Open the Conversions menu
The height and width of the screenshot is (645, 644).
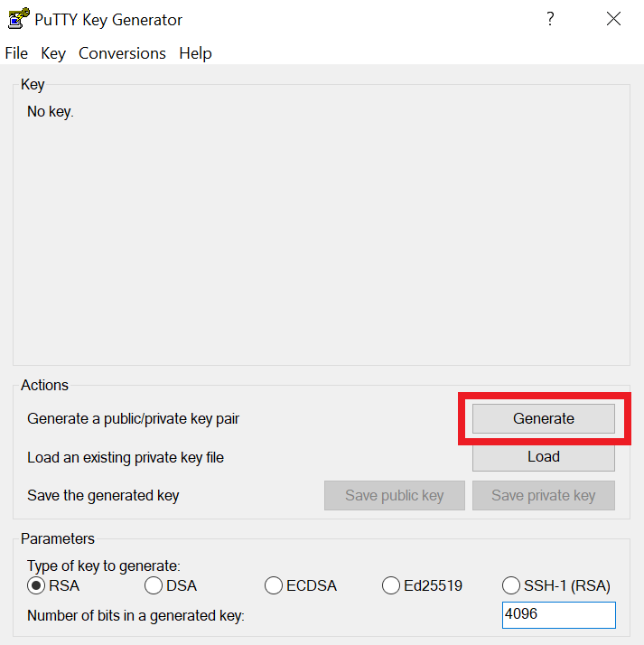(x=122, y=53)
